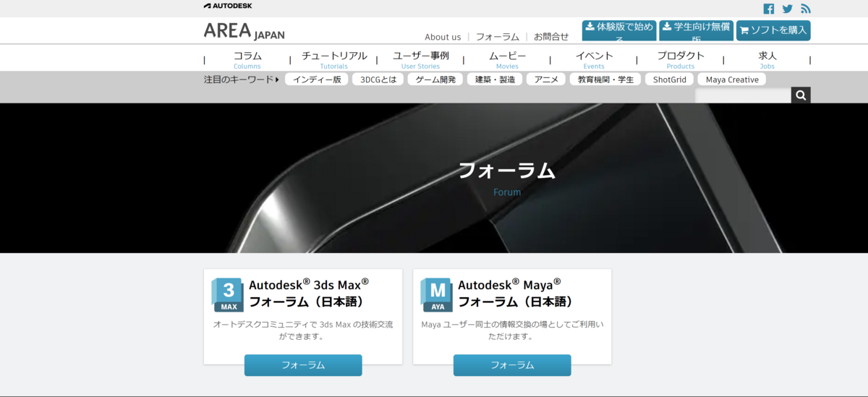Viewport: 868px width, 397px height.
Task: Select the 3DCGとは keyword tag
Action: (x=378, y=80)
